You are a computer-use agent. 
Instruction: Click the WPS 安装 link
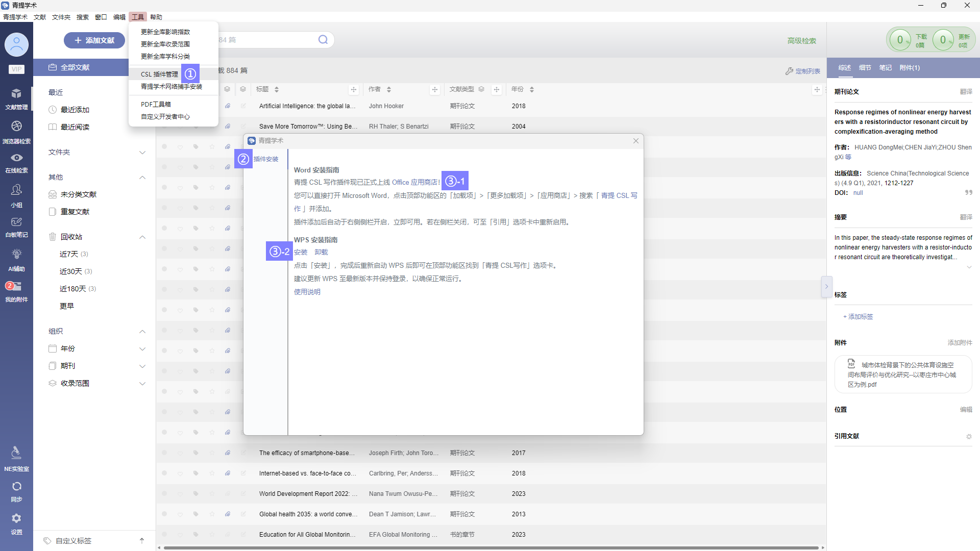click(301, 252)
